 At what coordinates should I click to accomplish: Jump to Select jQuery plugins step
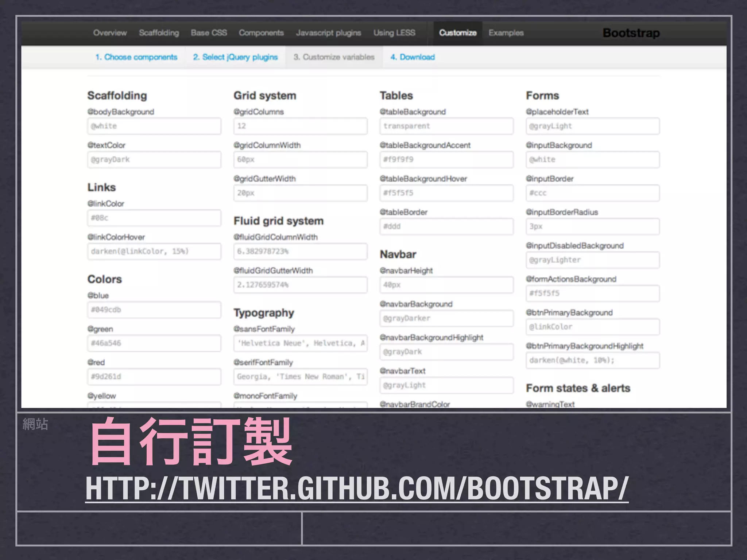[235, 57]
